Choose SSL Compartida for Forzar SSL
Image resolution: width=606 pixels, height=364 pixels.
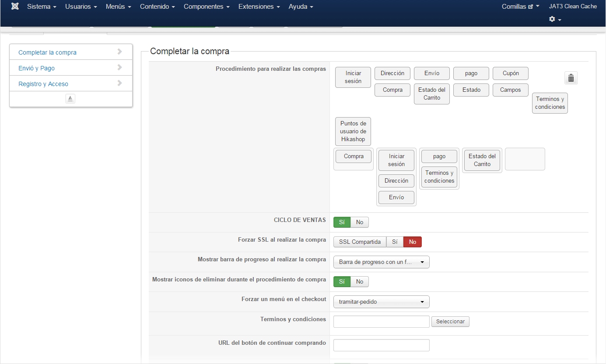click(360, 242)
